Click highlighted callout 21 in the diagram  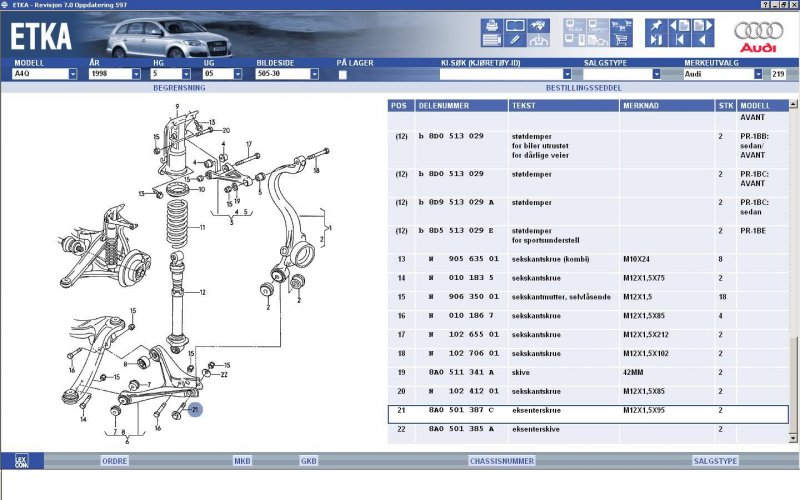click(x=195, y=409)
